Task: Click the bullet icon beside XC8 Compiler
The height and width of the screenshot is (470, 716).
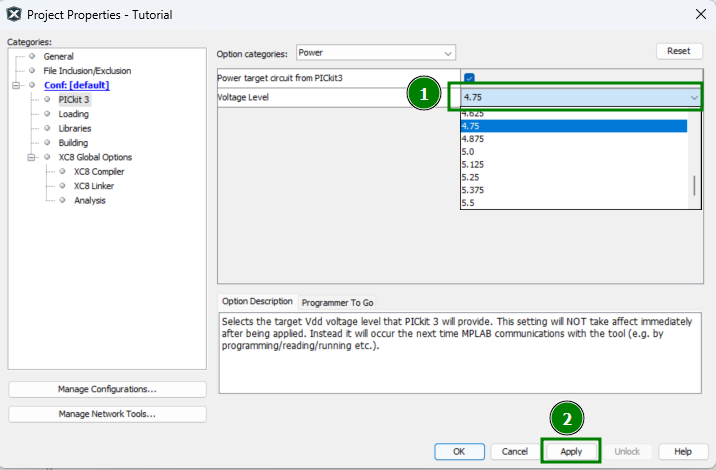Action: click(63, 171)
